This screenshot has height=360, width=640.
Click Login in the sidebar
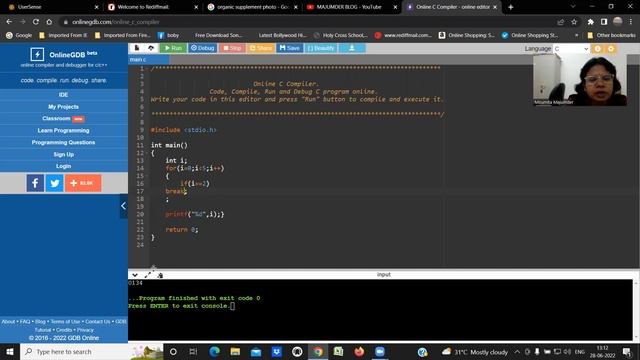point(64,166)
